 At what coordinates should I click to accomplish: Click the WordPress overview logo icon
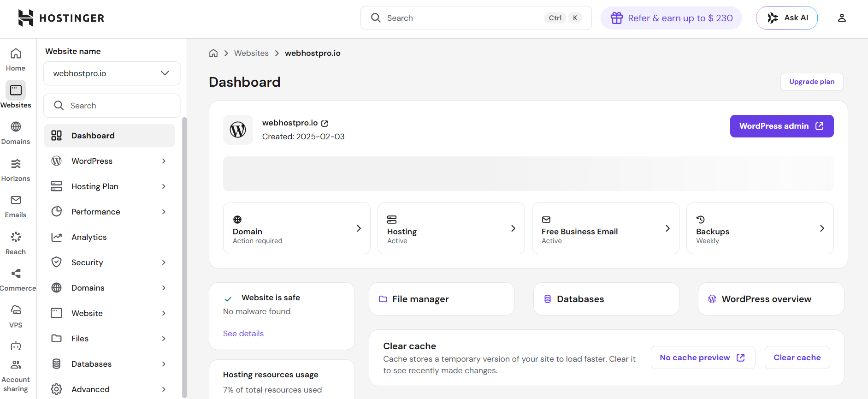point(712,299)
